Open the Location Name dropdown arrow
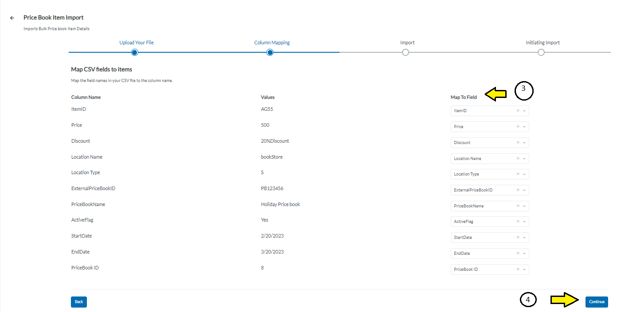 coord(524,158)
